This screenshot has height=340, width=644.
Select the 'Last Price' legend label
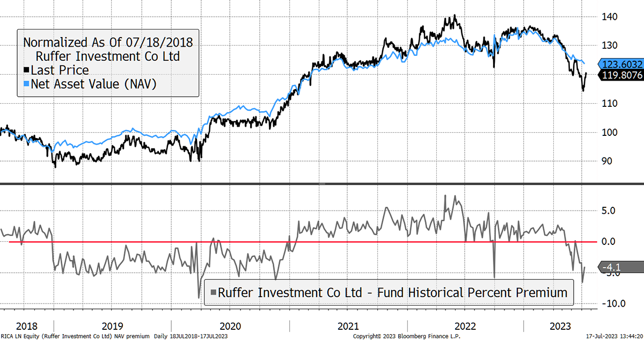60,70
